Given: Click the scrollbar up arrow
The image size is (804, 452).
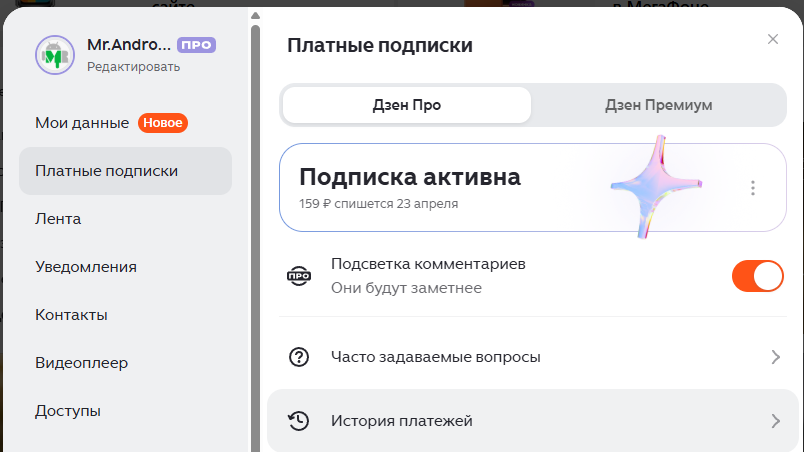Looking at the screenshot, I should [x=255, y=16].
